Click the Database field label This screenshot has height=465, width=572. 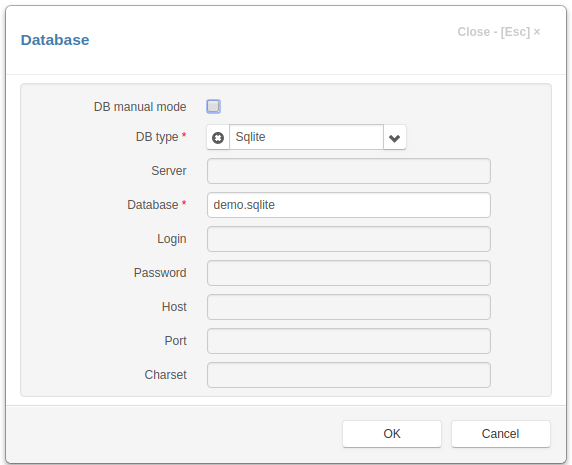[152, 205]
